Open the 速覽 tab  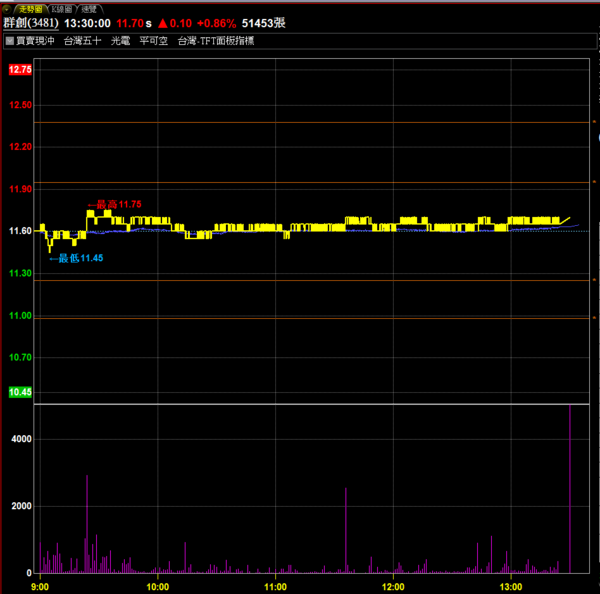[x=90, y=7]
